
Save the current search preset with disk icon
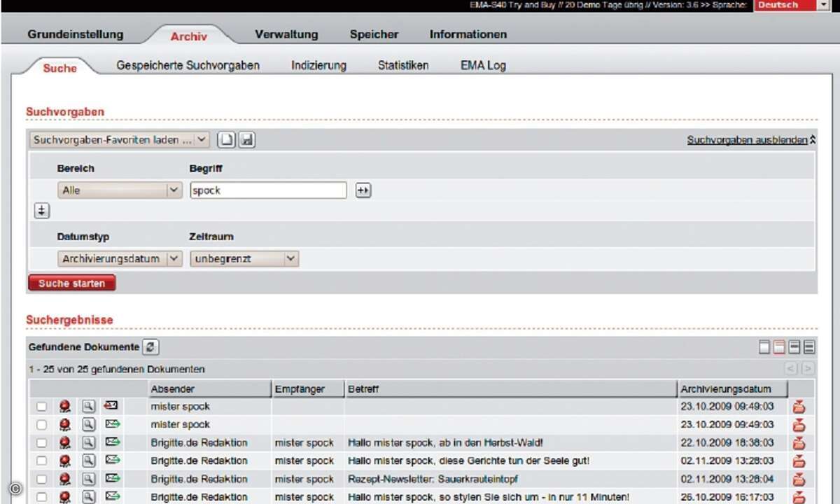coord(246,140)
